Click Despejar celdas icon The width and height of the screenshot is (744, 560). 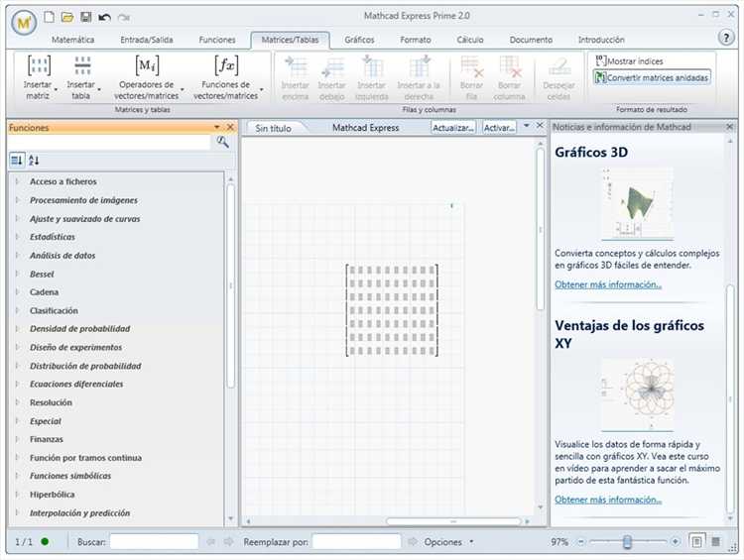point(558,66)
